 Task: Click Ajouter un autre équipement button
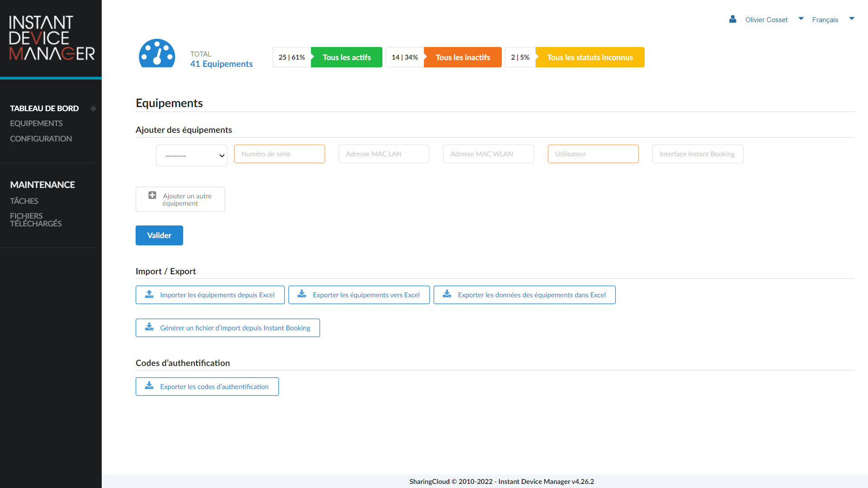180,199
